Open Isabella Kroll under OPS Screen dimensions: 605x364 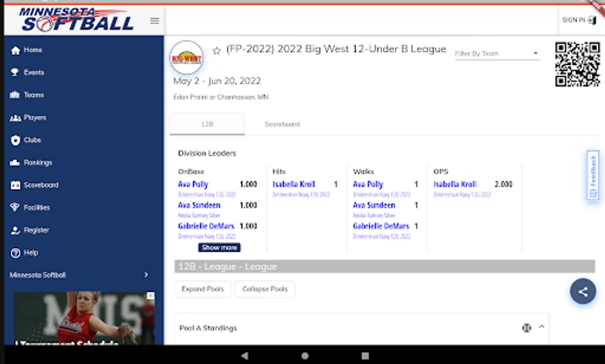(x=455, y=184)
